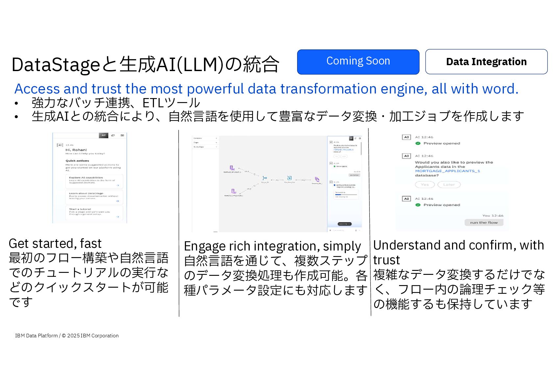
Task: Click the Data Integration outlined button
Action: pos(486,62)
